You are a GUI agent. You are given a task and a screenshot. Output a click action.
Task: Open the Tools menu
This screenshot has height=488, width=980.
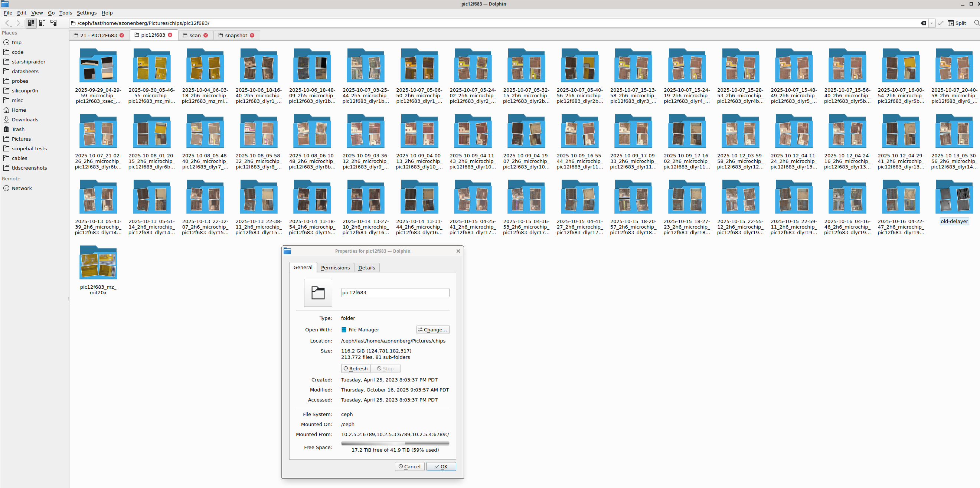pyautogui.click(x=65, y=13)
